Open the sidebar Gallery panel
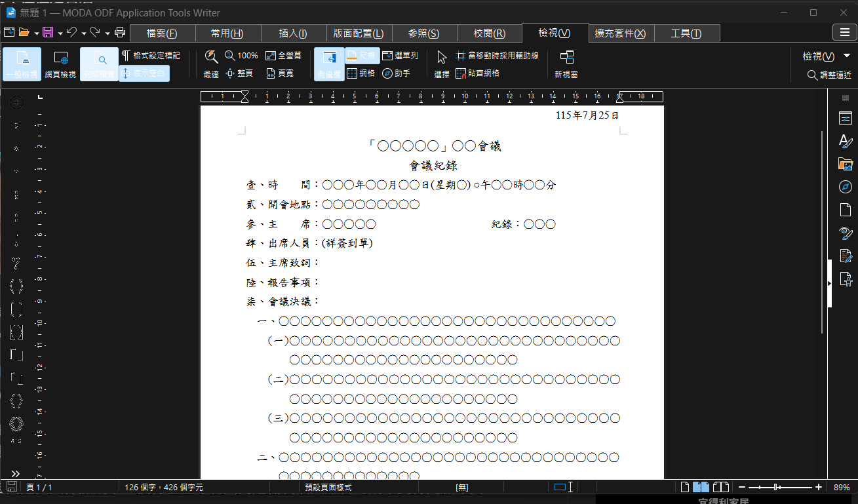 coord(846,164)
